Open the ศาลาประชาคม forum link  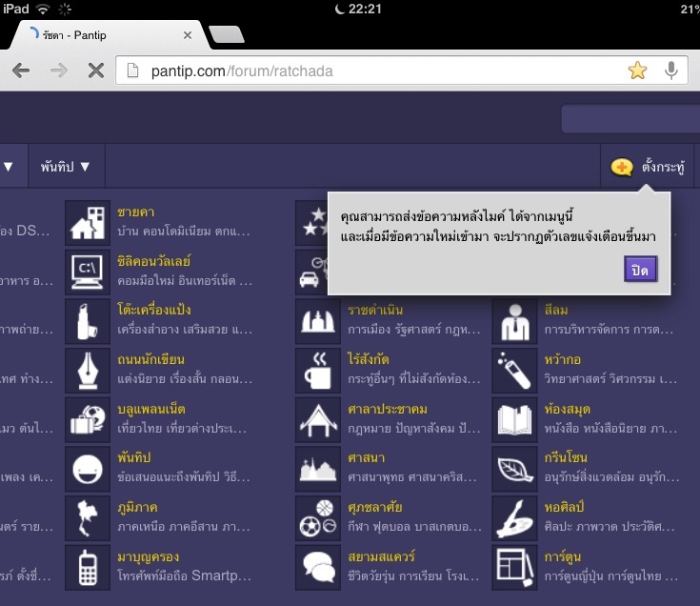(x=388, y=409)
